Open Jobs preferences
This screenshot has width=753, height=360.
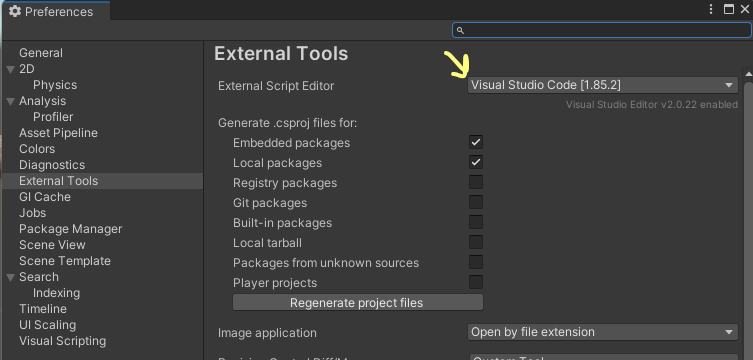click(x=33, y=213)
